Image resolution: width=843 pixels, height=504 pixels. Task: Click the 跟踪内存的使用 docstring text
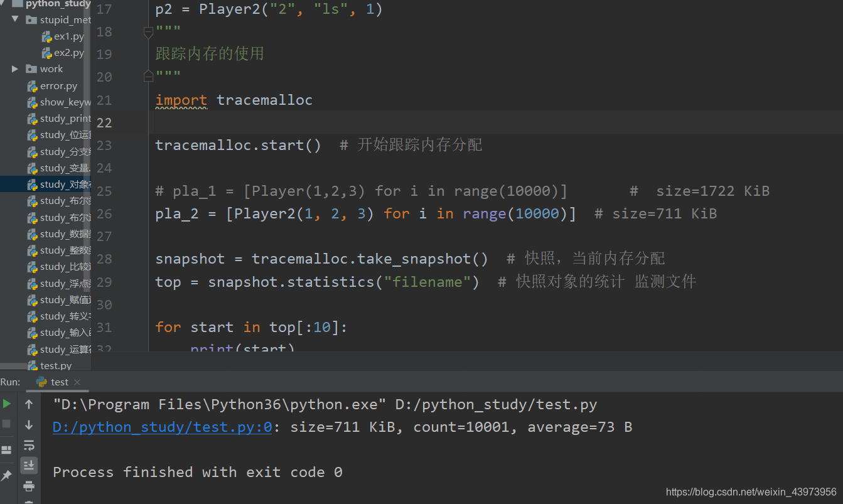pos(210,54)
